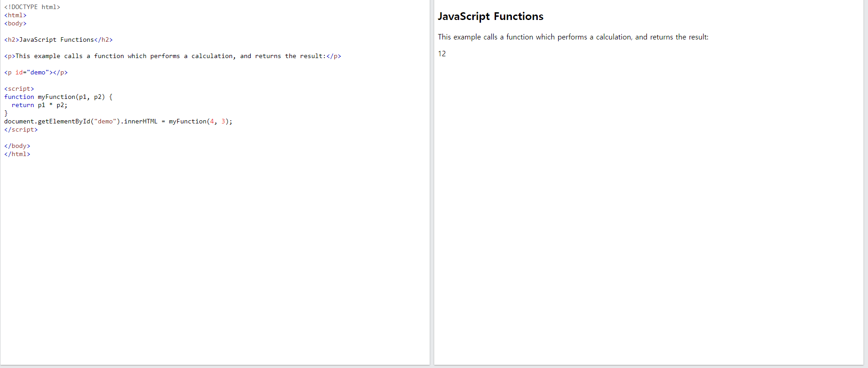Screen dimensions: 868x368
Task: Click the opening <script> tag line
Action: [19, 88]
